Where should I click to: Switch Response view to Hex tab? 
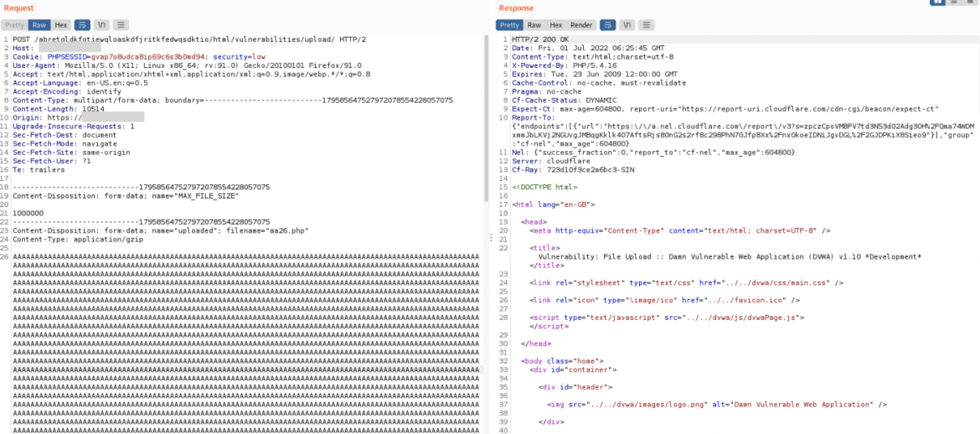pos(555,25)
